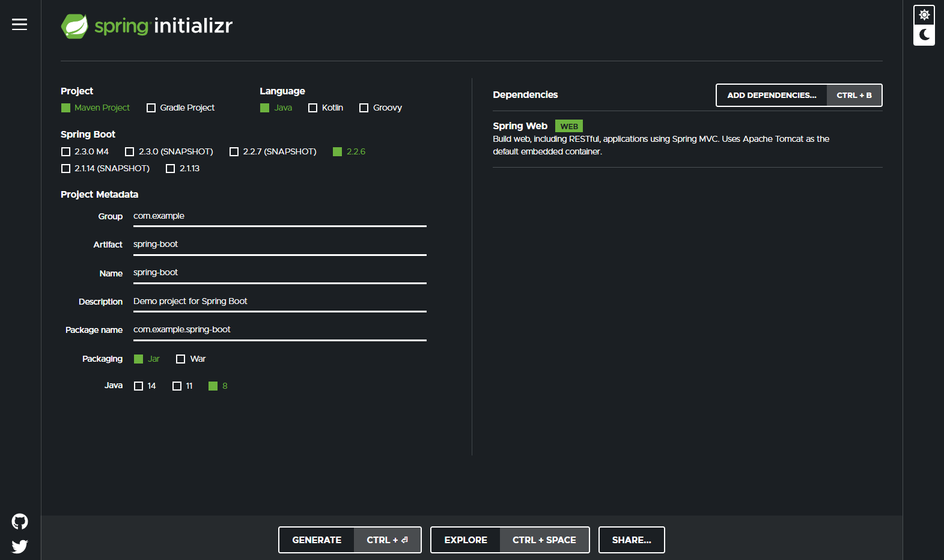Click the Explore button

(x=510, y=540)
